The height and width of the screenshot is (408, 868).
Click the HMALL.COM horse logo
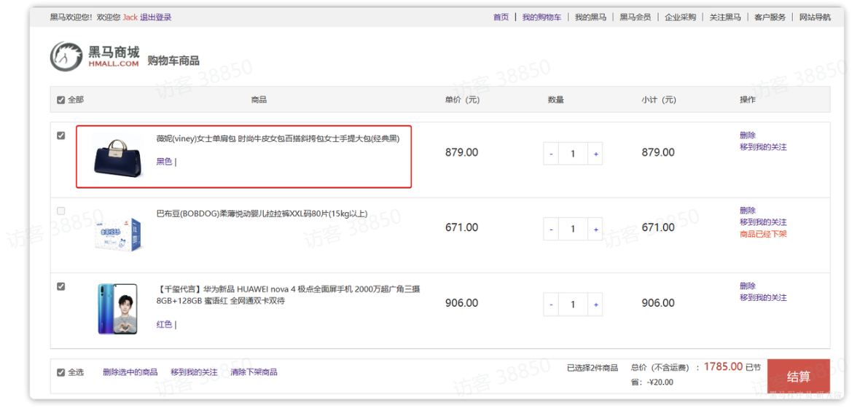95,56
